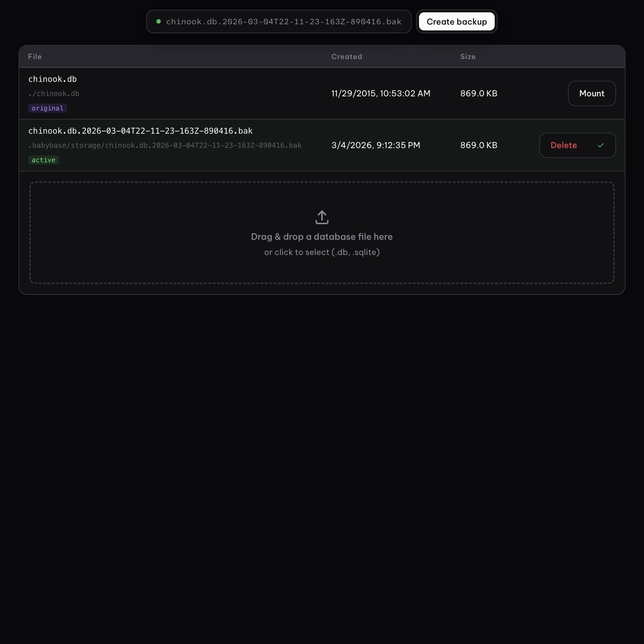The height and width of the screenshot is (644, 644).
Task: Select the chinook.db file name
Action: click(53, 79)
